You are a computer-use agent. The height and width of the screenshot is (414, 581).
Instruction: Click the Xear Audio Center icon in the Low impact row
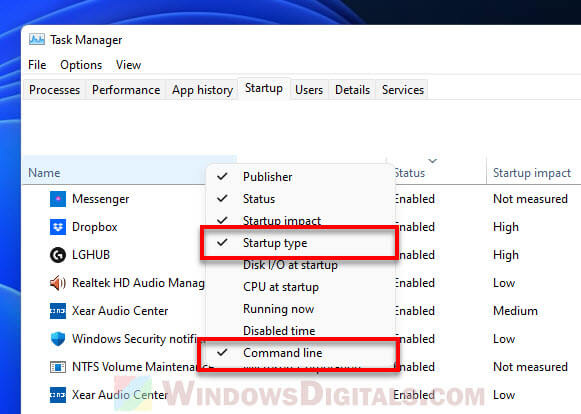(58, 395)
